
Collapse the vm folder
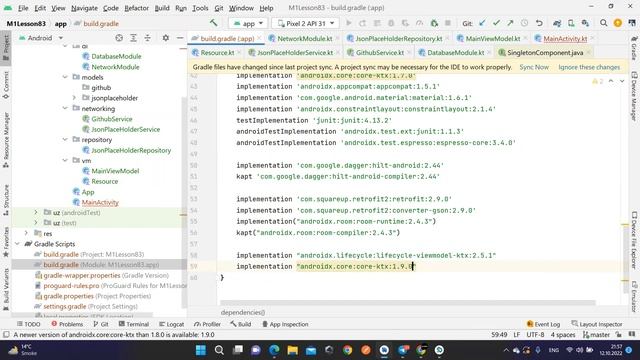point(65,160)
